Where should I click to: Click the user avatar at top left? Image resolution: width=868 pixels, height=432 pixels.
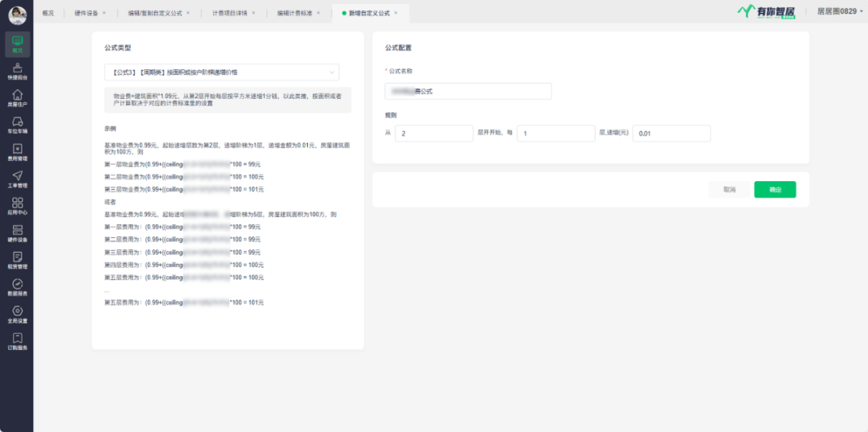[x=17, y=14]
